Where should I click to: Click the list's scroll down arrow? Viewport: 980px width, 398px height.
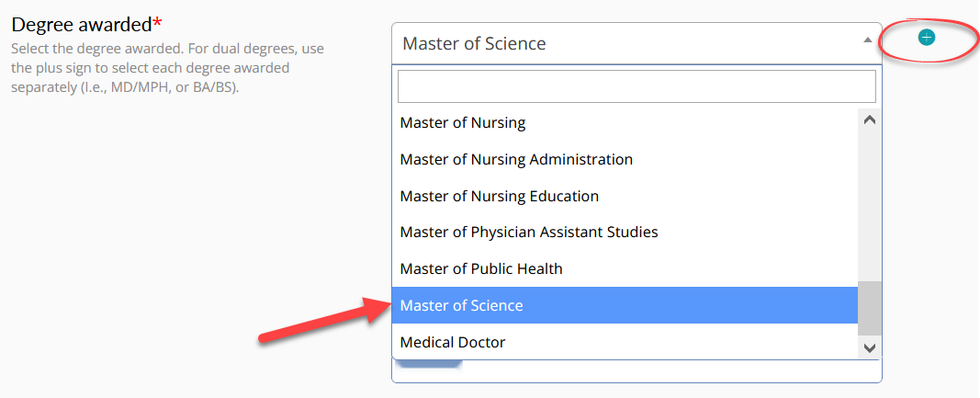(x=870, y=348)
